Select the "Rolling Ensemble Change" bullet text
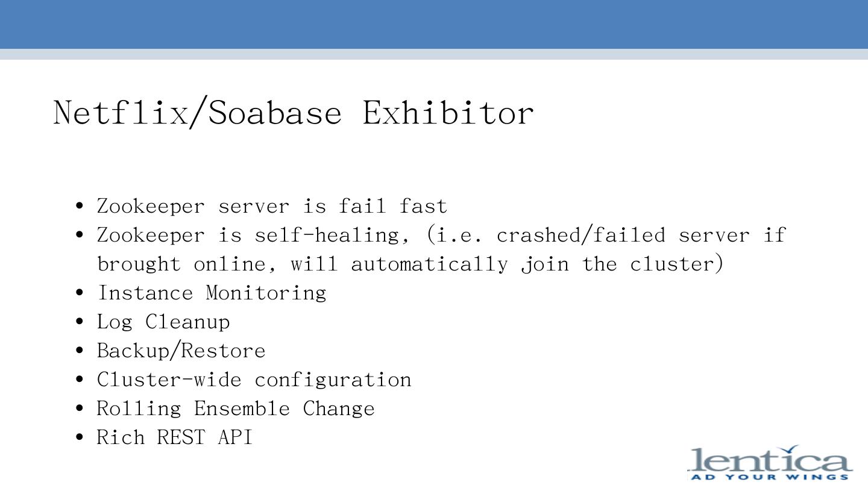The image size is (868, 488). (236, 408)
